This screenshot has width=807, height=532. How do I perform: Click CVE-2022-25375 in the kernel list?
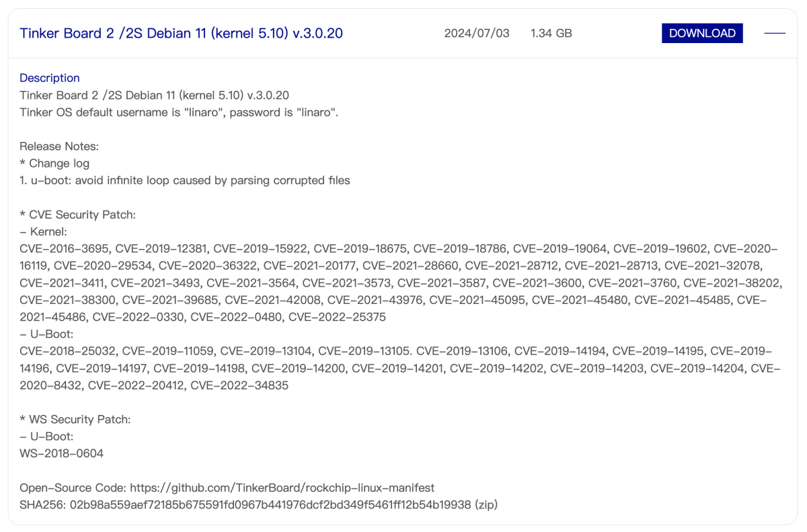337,317
